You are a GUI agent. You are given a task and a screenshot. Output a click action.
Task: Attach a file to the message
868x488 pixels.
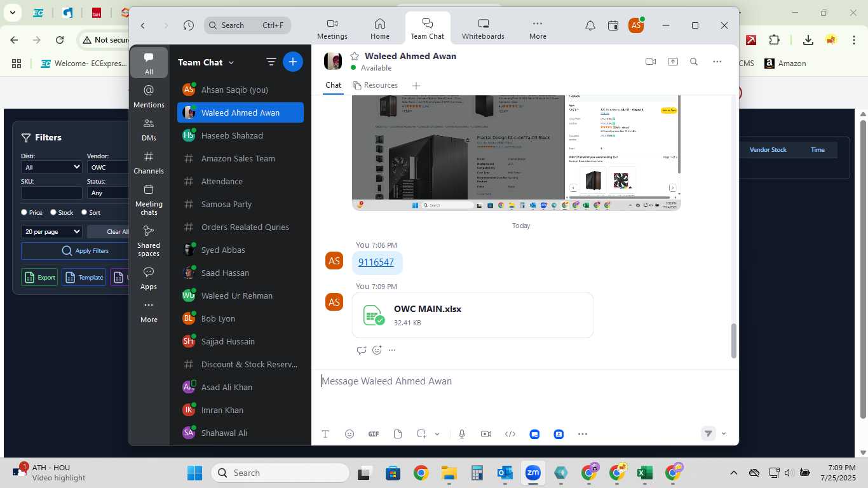point(398,434)
